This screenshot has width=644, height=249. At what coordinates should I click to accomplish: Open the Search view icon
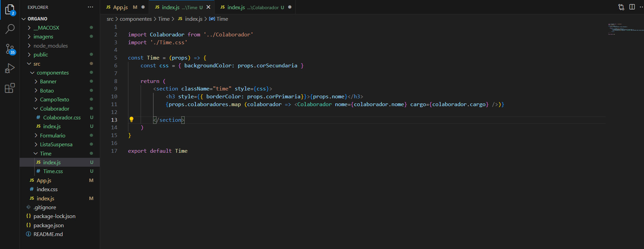point(10,29)
